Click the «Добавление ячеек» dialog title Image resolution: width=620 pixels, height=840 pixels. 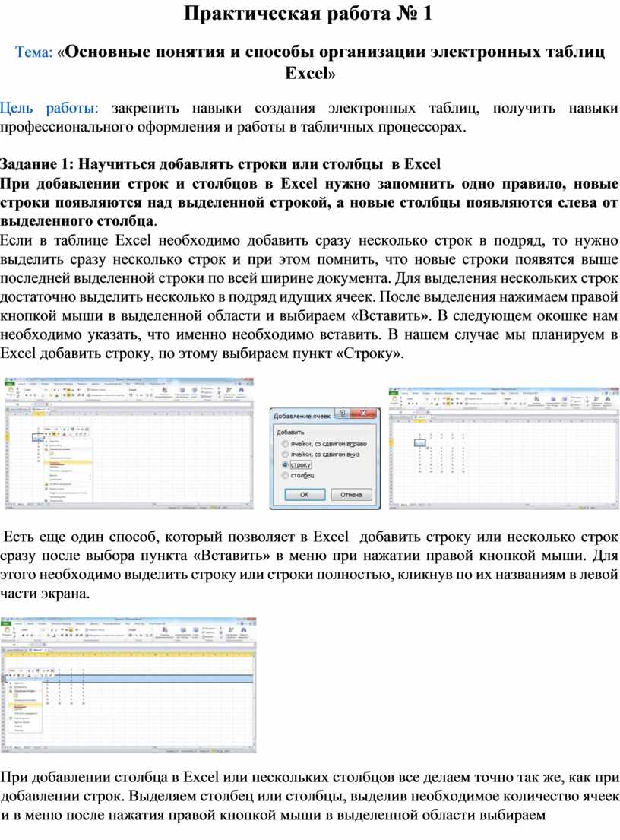click(302, 416)
